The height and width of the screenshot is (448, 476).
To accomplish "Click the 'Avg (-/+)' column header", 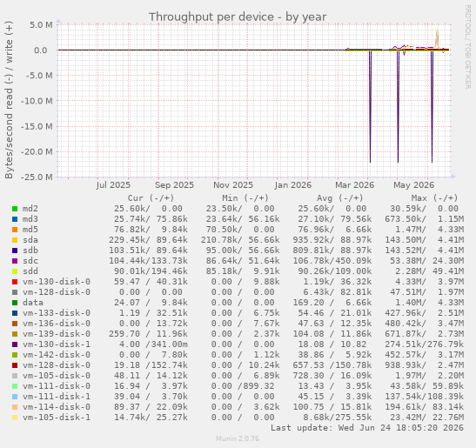I will 340,198.
